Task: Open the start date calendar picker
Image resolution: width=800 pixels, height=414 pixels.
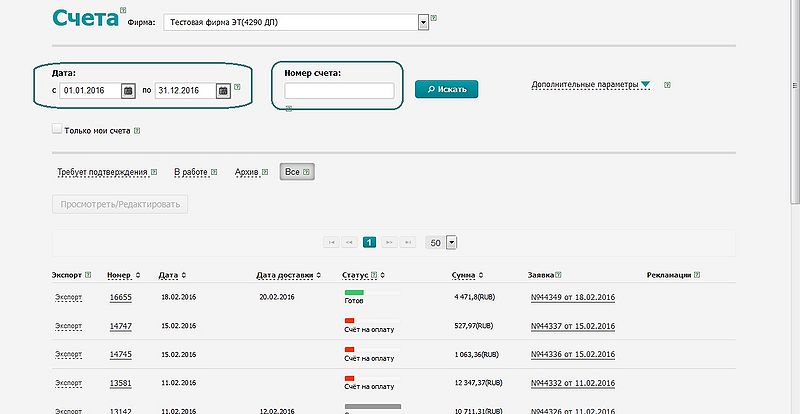Action: coord(128,91)
